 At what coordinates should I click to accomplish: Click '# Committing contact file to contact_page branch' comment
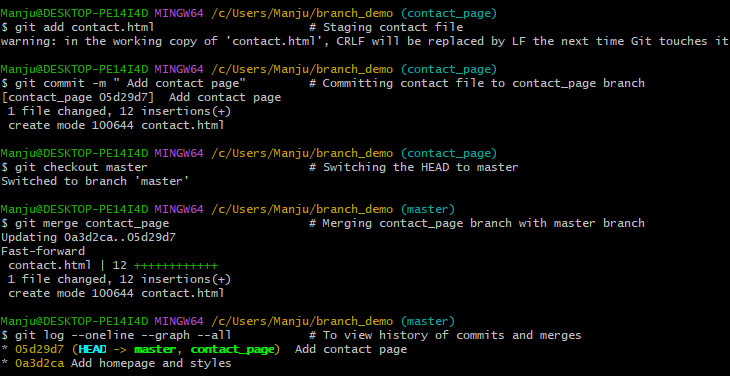(477, 83)
